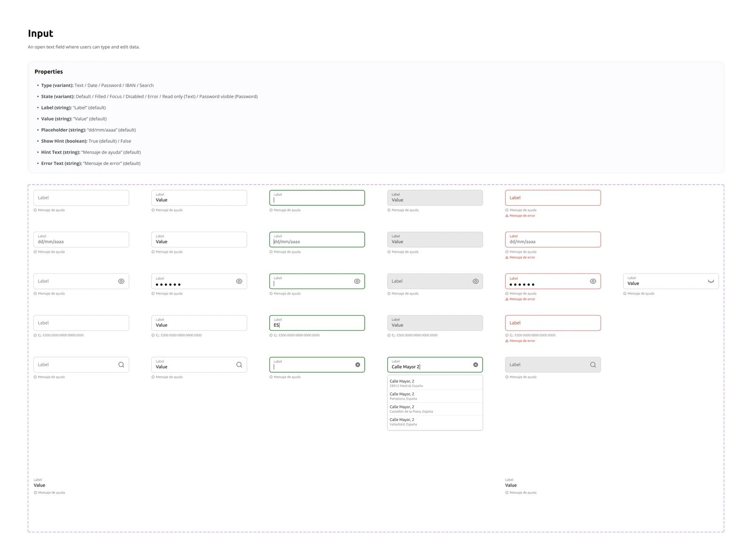Click the 'Properties' section title
The width and height of the screenshot is (752, 560).
point(48,72)
